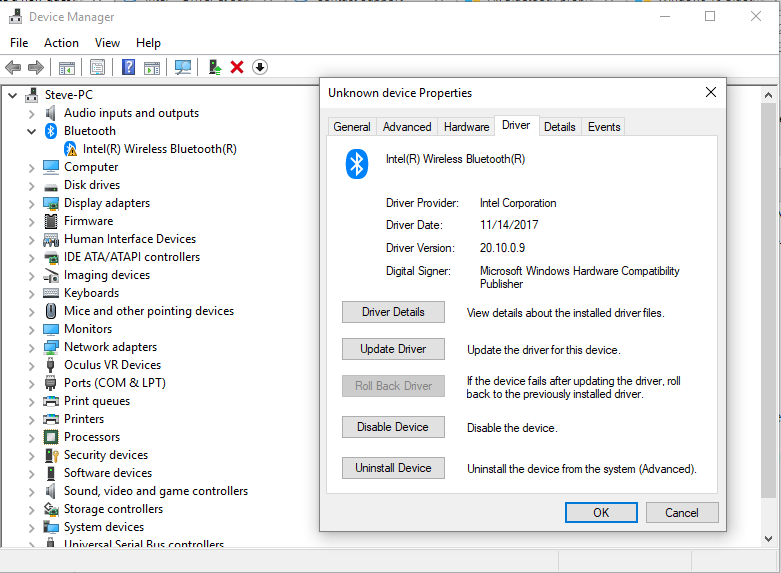Screen dimensions: 781x573
Task: Click the warning icon beside Intel(R) Wireless Bluetooth(R)
Action: (x=71, y=148)
